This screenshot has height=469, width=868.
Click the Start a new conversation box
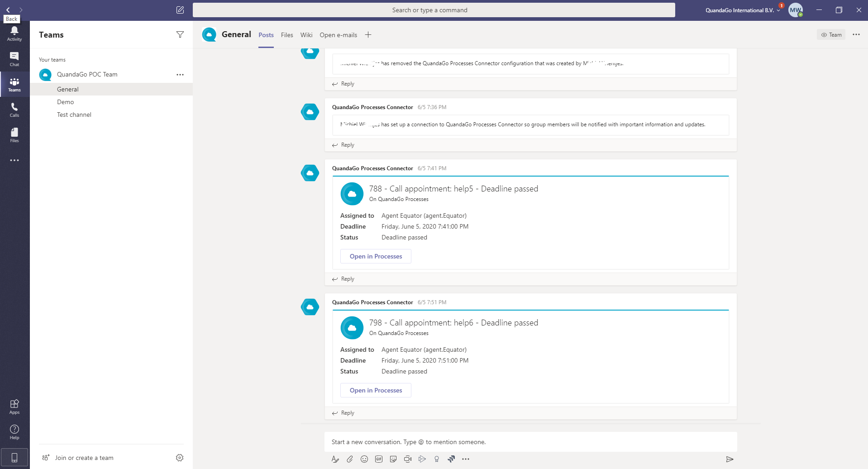pyautogui.click(x=531, y=442)
